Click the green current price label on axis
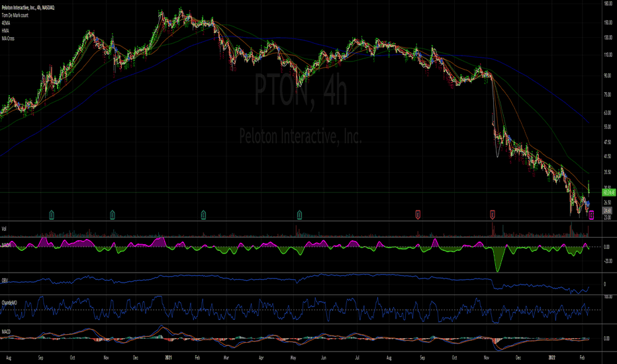This screenshot has height=364, width=617. [609, 193]
